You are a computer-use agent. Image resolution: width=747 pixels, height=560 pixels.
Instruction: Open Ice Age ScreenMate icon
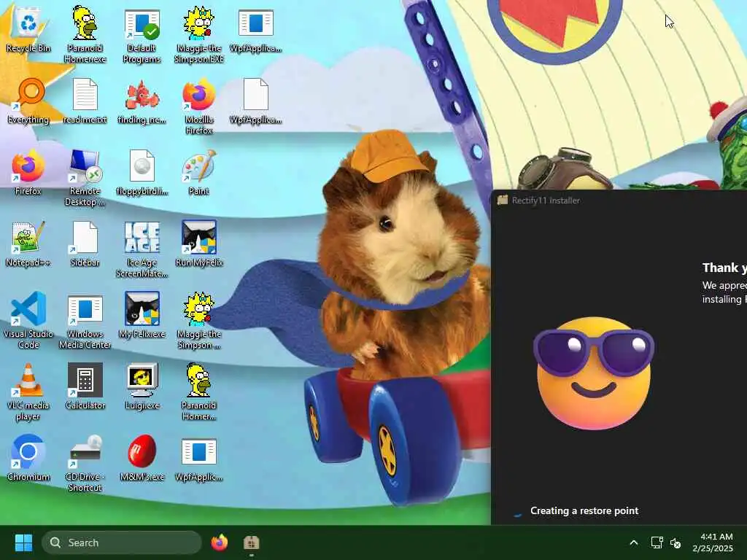tap(142, 249)
